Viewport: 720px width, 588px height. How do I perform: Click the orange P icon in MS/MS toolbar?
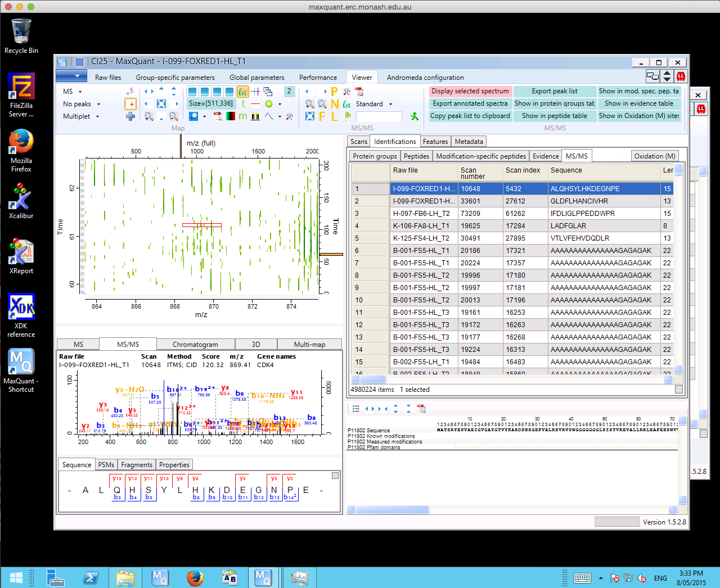[x=334, y=91]
